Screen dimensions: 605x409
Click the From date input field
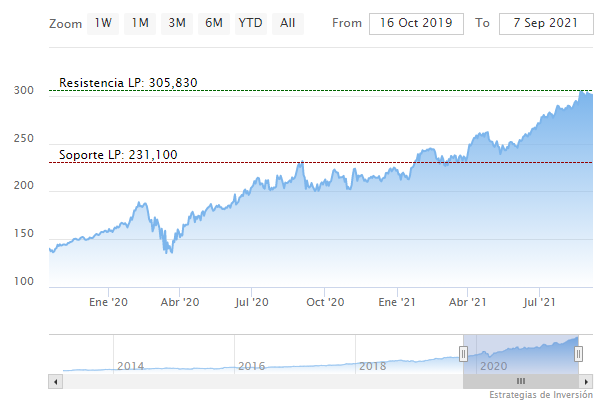click(416, 23)
